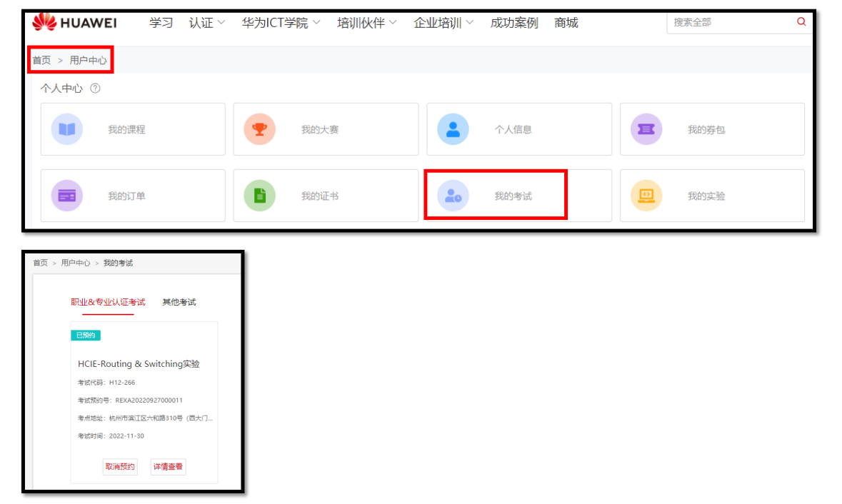Open the 我的券包 card label
This screenshot has height=504, width=842.
pyautogui.click(x=706, y=129)
